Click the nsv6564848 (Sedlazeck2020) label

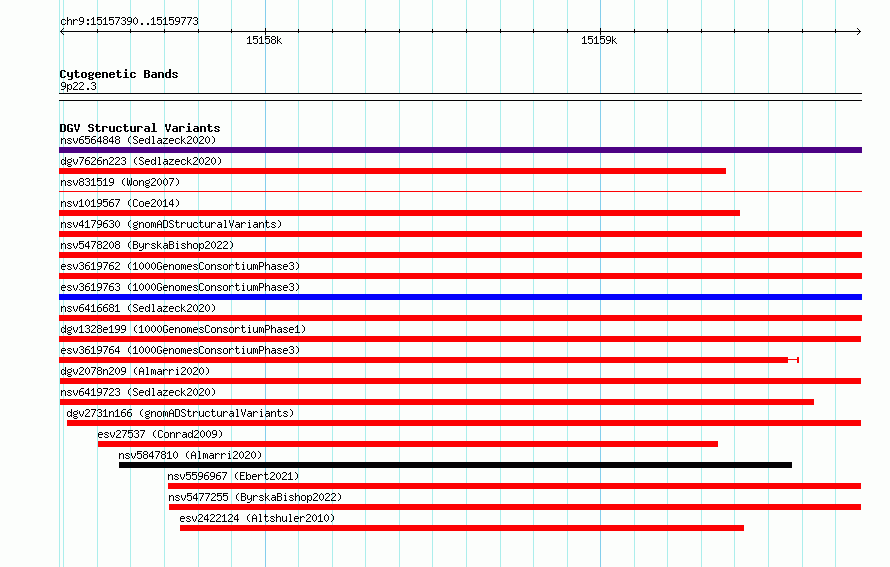point(138,140)
